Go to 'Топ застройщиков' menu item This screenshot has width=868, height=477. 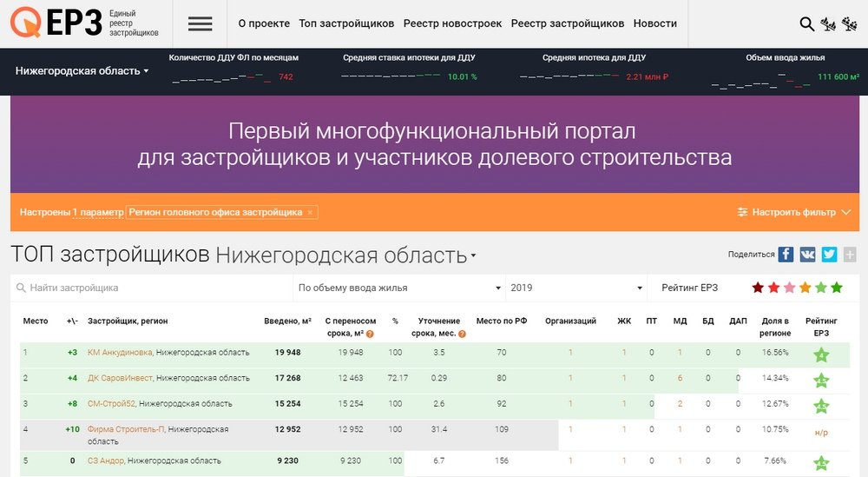346,23
